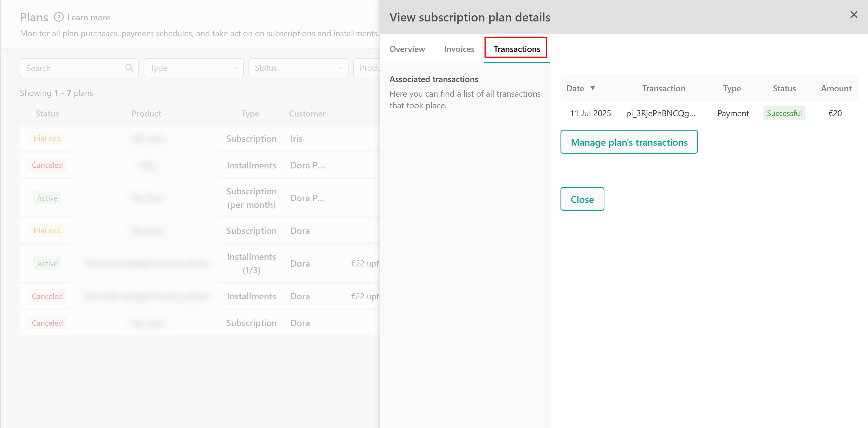This screenshot has width=868, height=428.
Task: Click the search magnifier icon
Action: [x=129, y=68]
